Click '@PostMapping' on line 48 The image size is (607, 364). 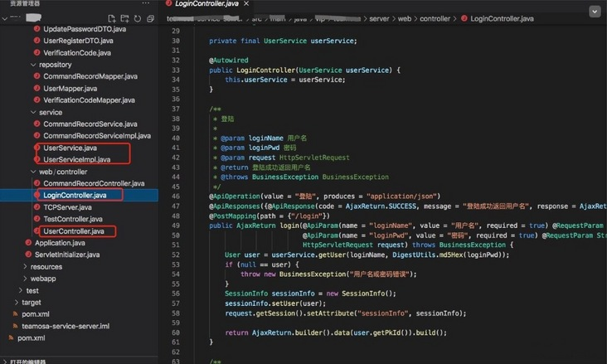(x=233, y=216)
